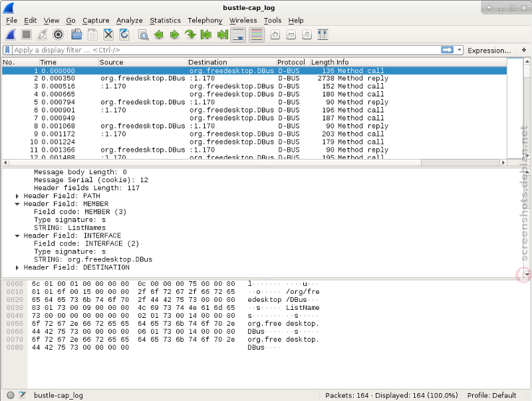
Task: Sort packets by the No. column
Action: click(21, 62)
